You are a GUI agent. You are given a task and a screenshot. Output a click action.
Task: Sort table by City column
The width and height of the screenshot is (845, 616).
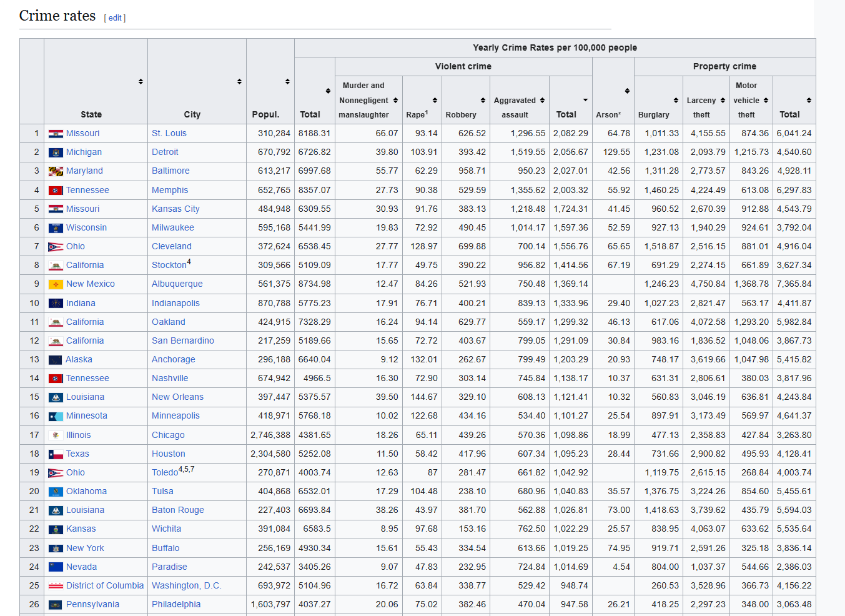click(239, 82)
